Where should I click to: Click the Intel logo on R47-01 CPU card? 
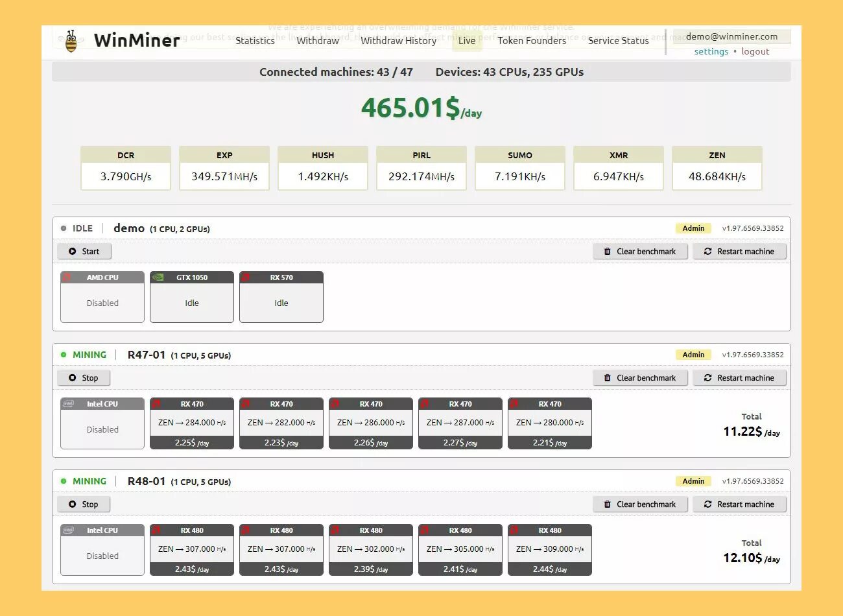pyautogui.click(x=67, y=403)
